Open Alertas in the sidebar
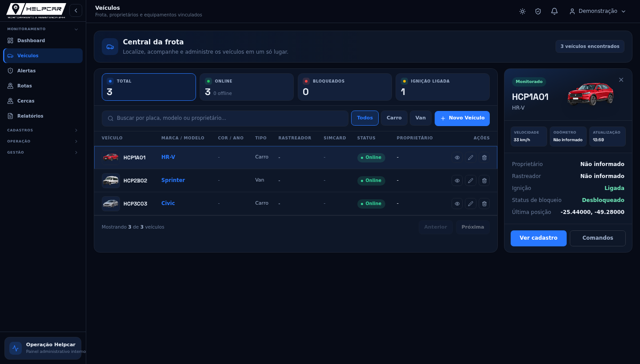 pos(43,71)
